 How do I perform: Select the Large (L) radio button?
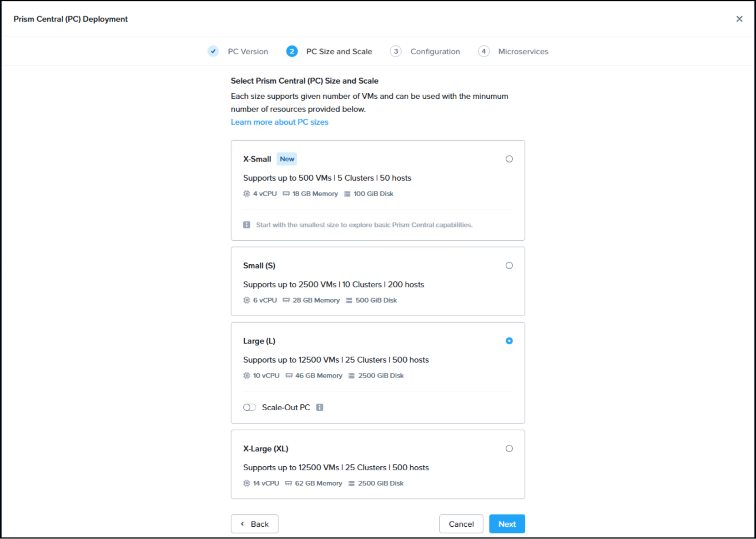pyautogui.click(x=509, y=341)
